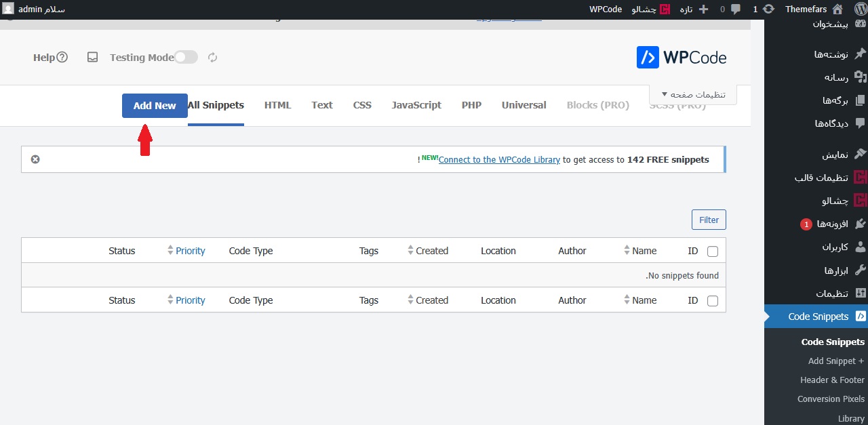868x425 pixels.
Task: Click the Code Snippets sidebar icon
Action: (x=860, y=317)
